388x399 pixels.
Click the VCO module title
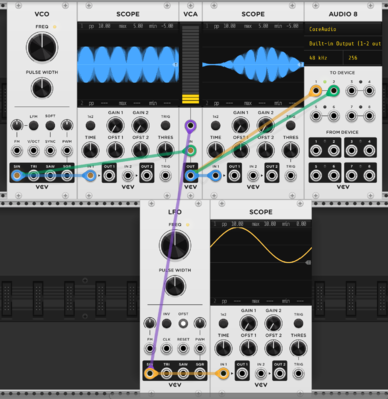(x=42, y=14)
